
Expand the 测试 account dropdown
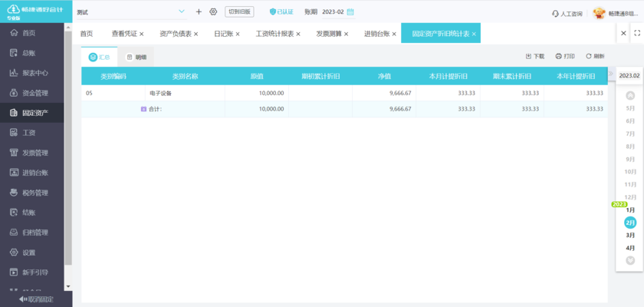coord(182,12)
